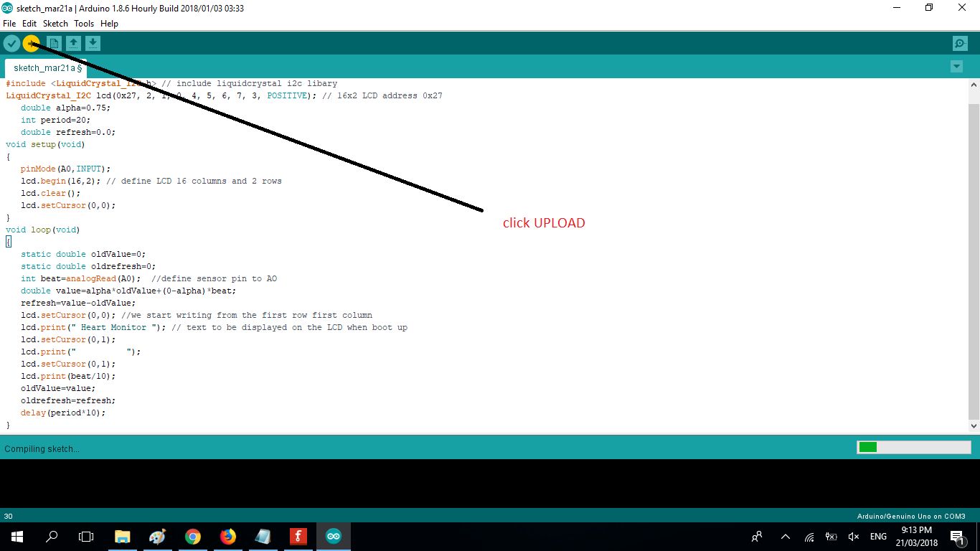Click the code line 'int period=20;'
Viewport: 980px width, 551px height.
tap(56, 120)
